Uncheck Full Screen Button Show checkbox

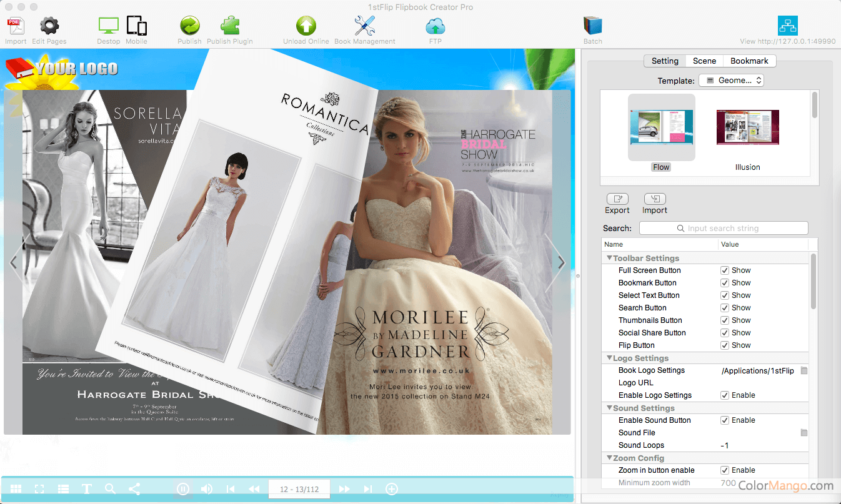coord(725,270)
